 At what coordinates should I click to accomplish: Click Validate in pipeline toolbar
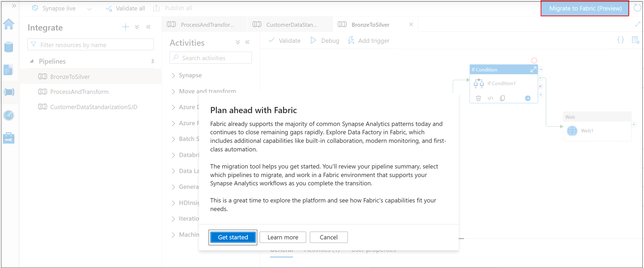click(284, 41)
